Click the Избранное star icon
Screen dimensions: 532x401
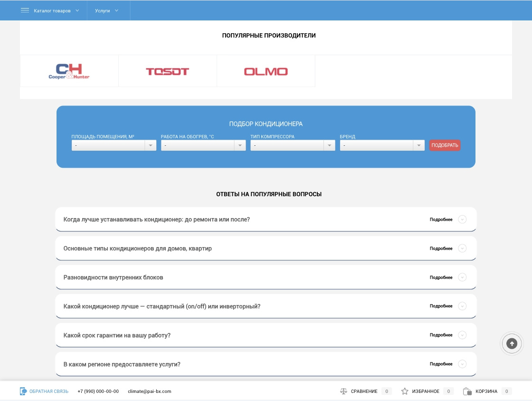point(405,391)
